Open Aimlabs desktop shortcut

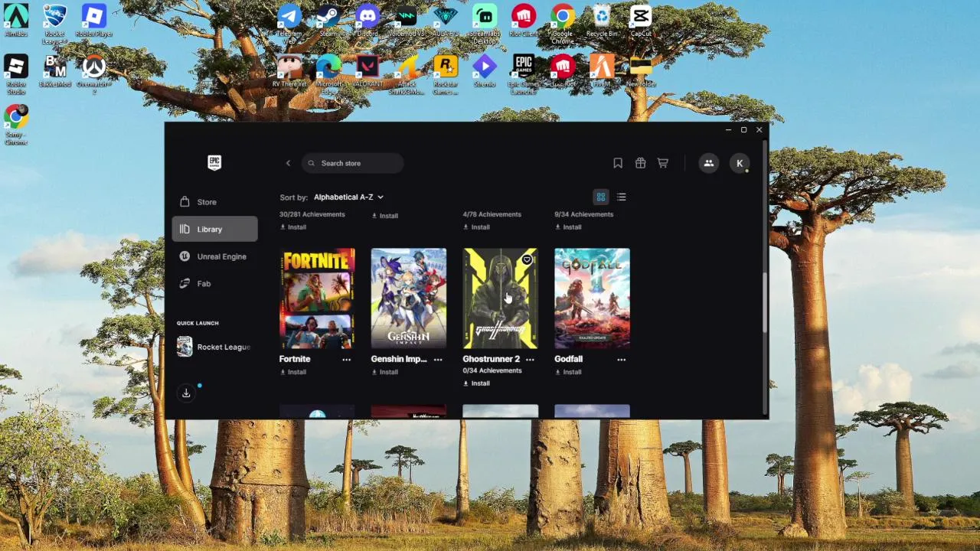pyautogui.click(x=16, y=21)
